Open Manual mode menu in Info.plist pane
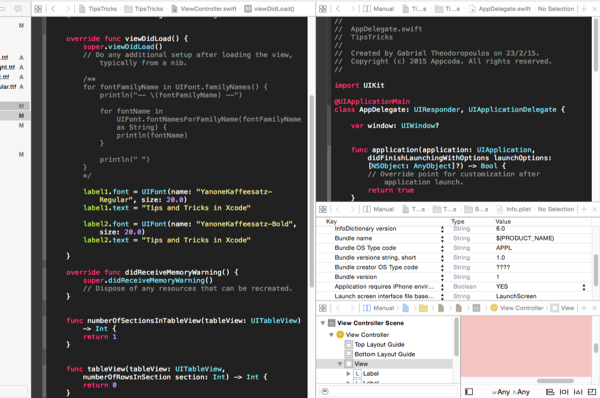This screenshot has width=600, height=398. pyautogui.click(x=378, y=209)
